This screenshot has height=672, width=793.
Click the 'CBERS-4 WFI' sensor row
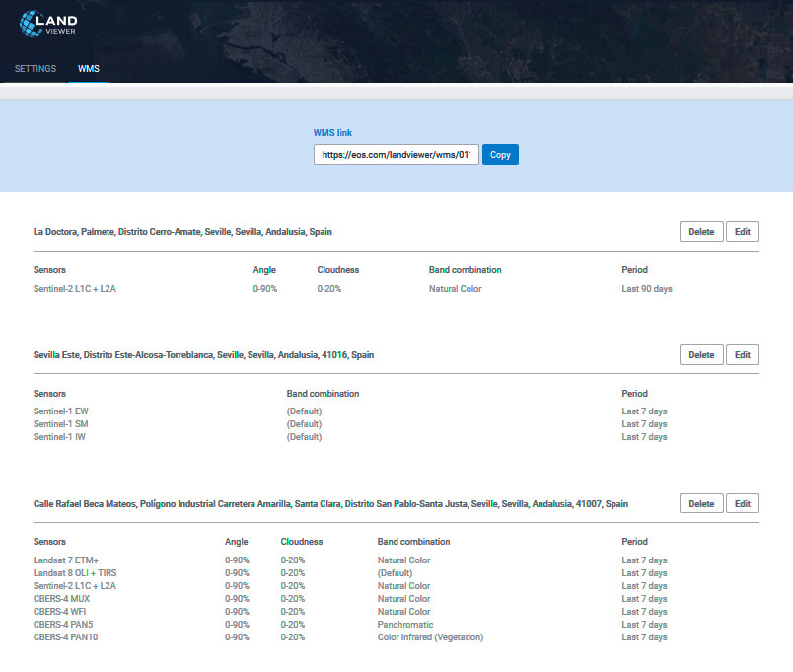click(x=60, y=612)
